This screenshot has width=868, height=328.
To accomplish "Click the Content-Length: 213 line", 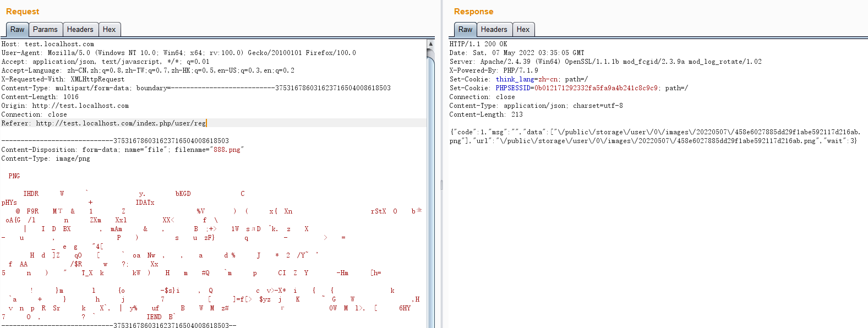I will click(x=486, y=114).
